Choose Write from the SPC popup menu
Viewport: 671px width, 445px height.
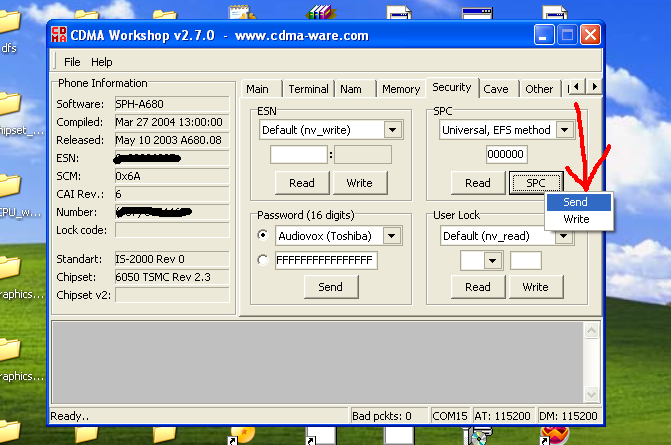[x=579, y=219]
